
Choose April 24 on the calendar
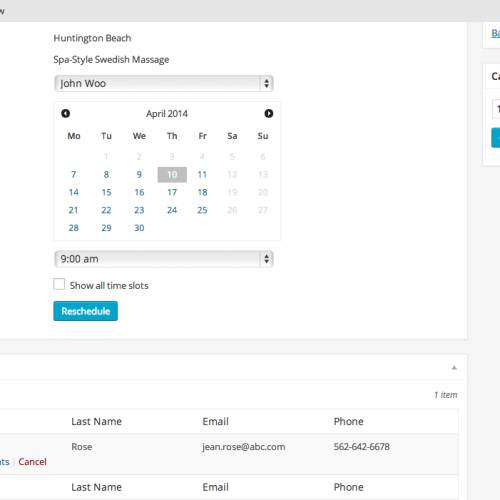click(172, 210)
